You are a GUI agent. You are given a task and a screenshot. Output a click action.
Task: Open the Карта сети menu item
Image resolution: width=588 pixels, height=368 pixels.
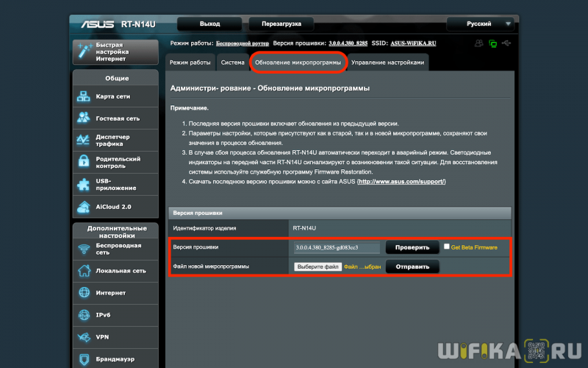(115, 96)
